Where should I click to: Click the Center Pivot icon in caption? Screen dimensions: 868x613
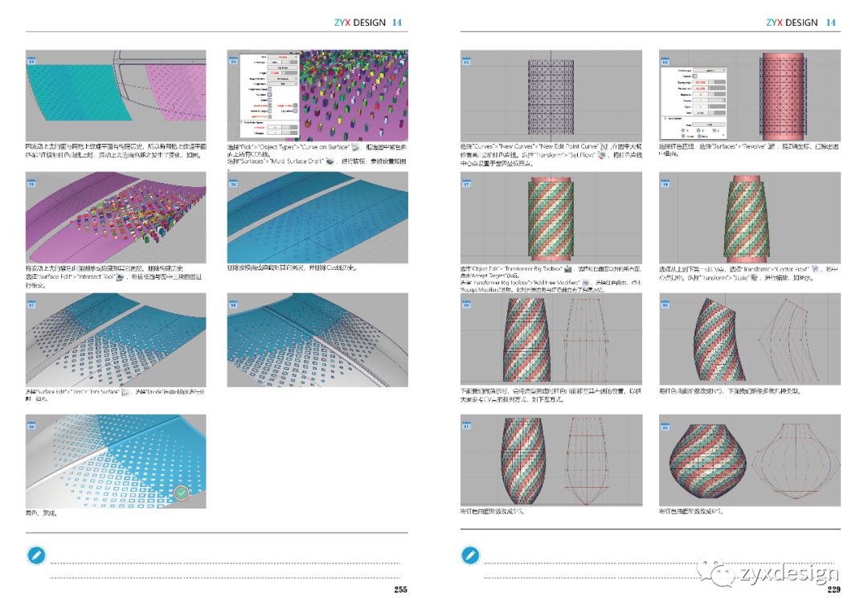point(815,269)
